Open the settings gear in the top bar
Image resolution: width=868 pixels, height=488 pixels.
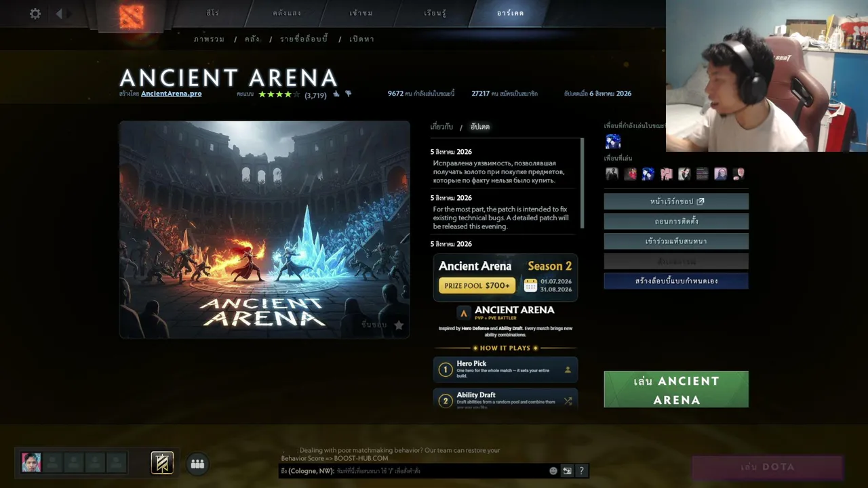[35, 14]
